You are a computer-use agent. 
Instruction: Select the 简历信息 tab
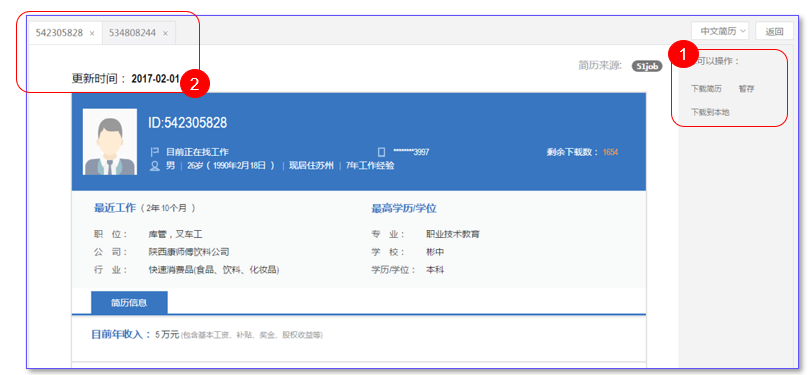click(x=129, y=303)
